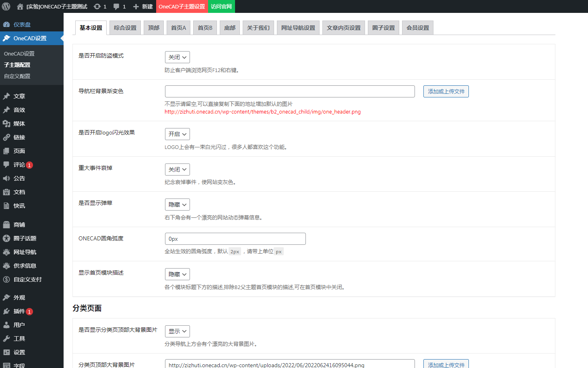This screenshot has height=368, width=588.
Task: Click the OneCAD设置 pin icon
Action: point(6,38)
